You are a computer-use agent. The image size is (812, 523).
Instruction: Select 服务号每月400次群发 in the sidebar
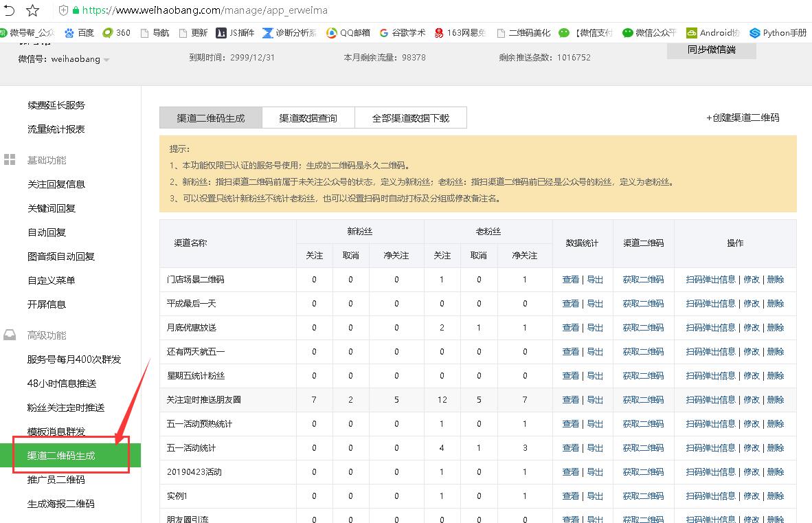coord(74,359)
